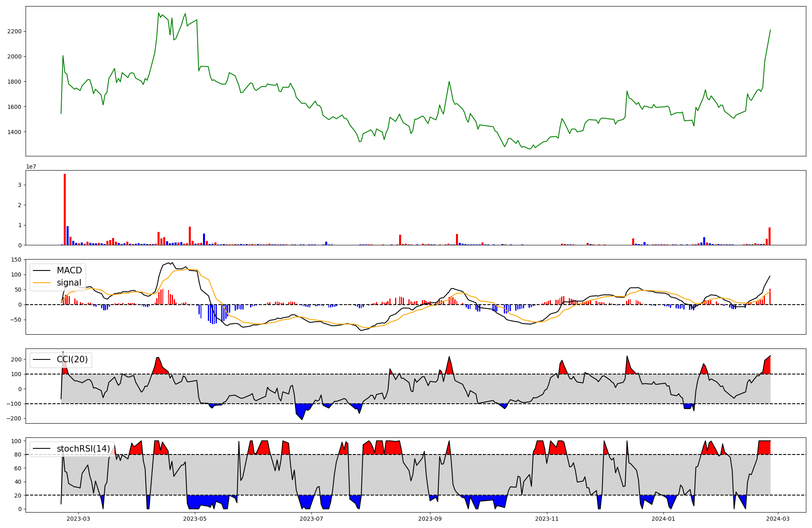The width and height of the screenshot is (812, 528).
Task: Click the 2023-05 x-axis date label
Action: click(195, 519)
